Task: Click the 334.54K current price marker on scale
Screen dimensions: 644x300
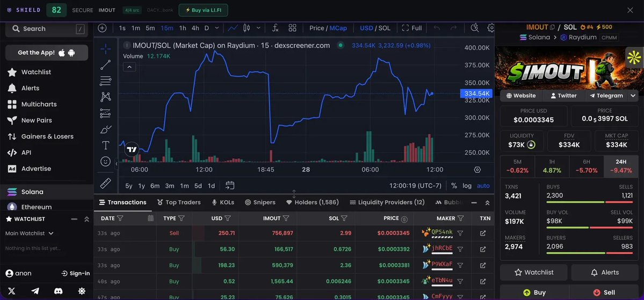Action: [477, 93]
